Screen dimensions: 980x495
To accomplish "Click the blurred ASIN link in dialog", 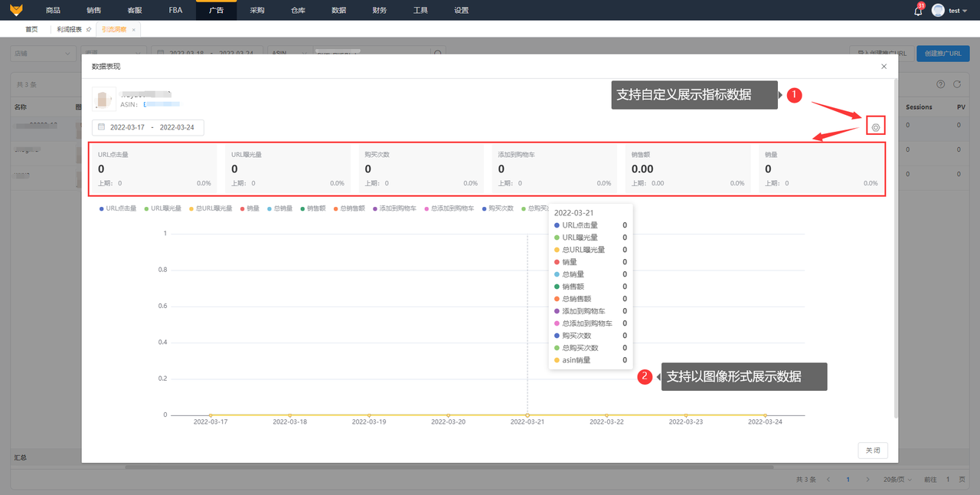I will click(162, 103).
